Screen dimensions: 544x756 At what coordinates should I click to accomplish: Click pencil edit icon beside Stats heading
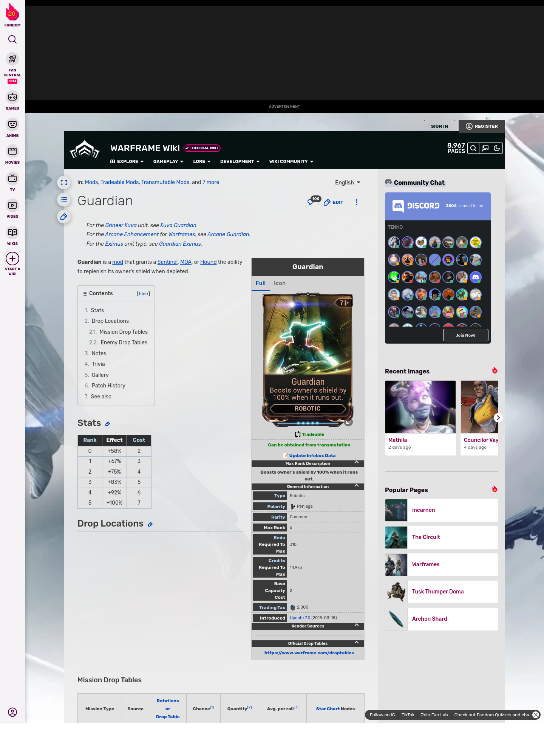(108, 424)
